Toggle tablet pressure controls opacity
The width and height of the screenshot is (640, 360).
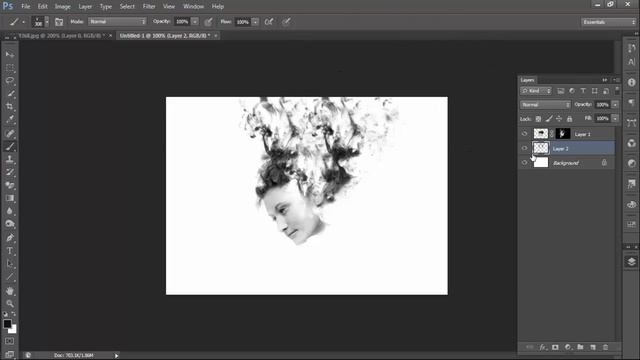click(x=208, y=22)
